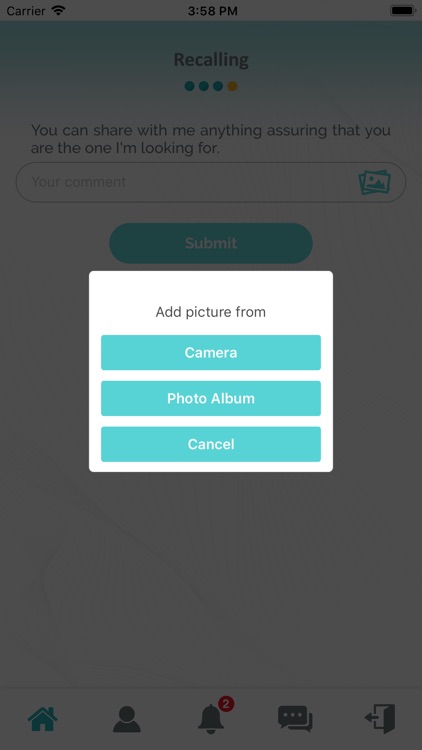Open the chat messages icon
The image size is (422, 750).
click(295, 718)
